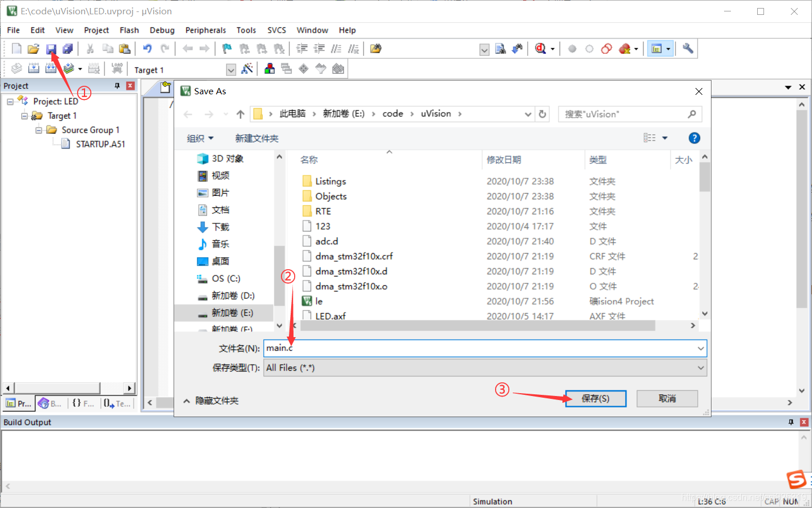
Task: Click the code segment in address bar
Action: tap(393, 114)
